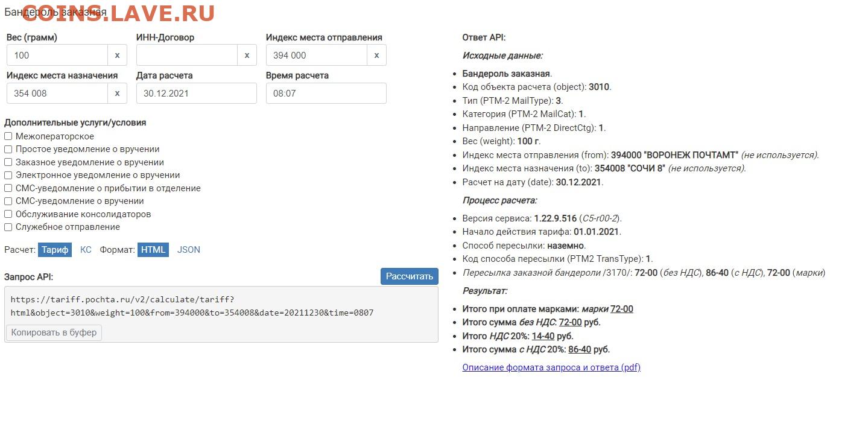Clear the departure index field using x

[376, 55]
